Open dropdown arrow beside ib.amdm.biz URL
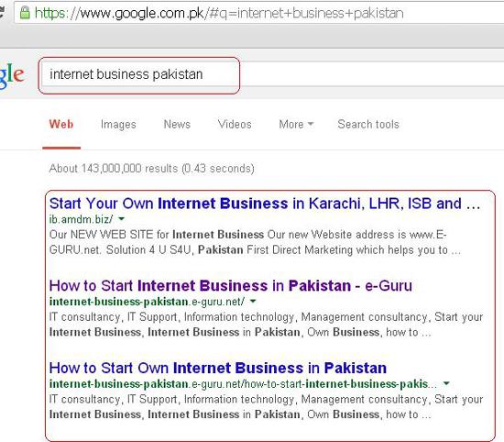This screenshot has height=442, width=504. pyautogui.click(x=122, y=219)
